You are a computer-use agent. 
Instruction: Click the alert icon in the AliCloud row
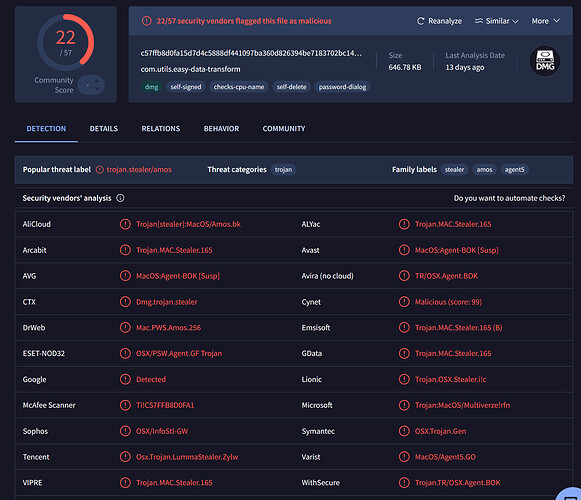(x=125, y=224)
